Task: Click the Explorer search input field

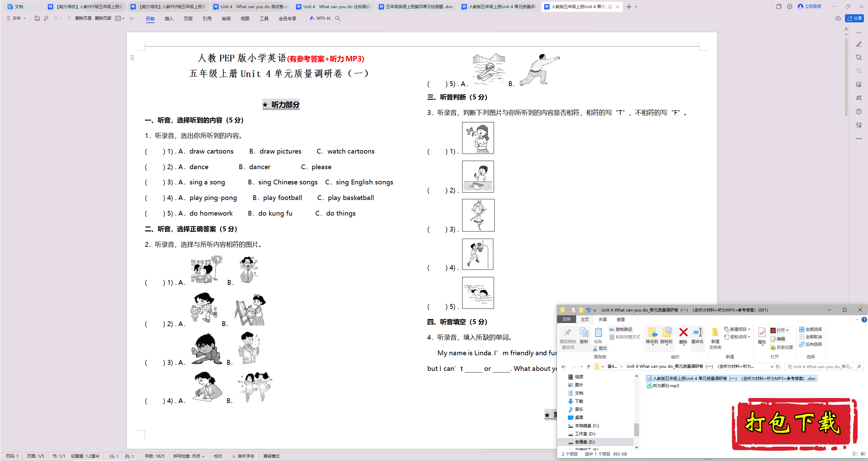Action: [824, 366]
